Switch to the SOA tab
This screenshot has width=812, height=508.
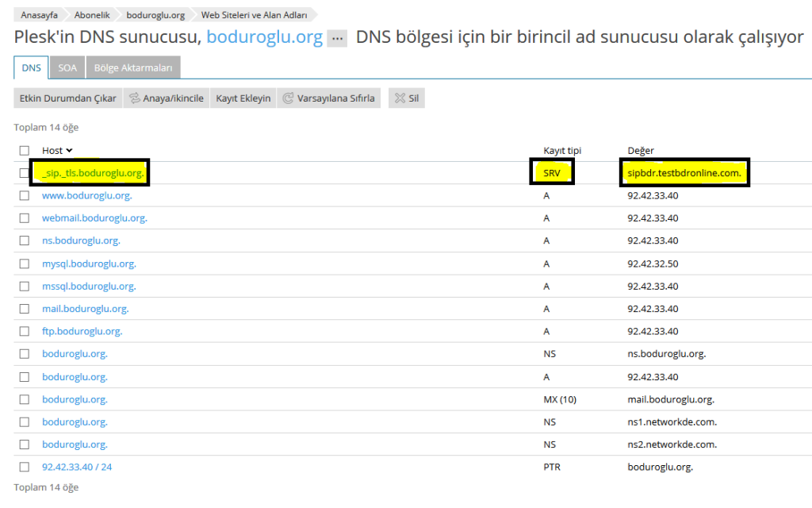(67, 68)
